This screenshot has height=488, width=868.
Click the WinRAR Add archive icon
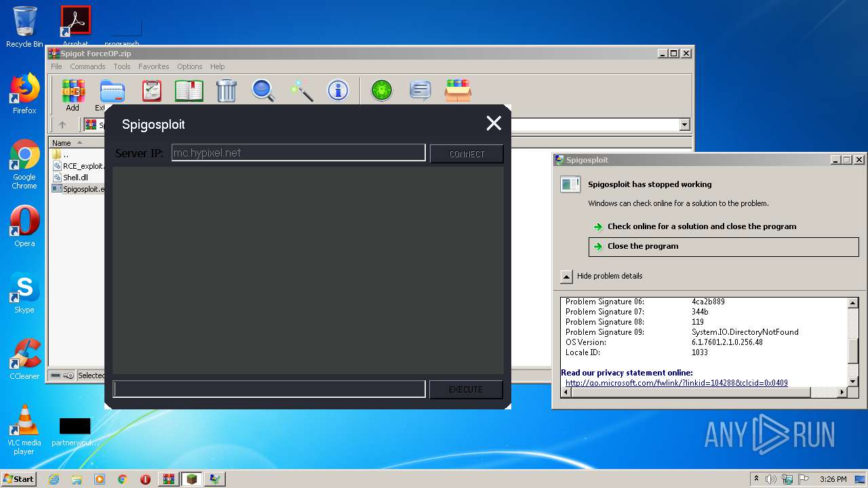click(73, 91)
